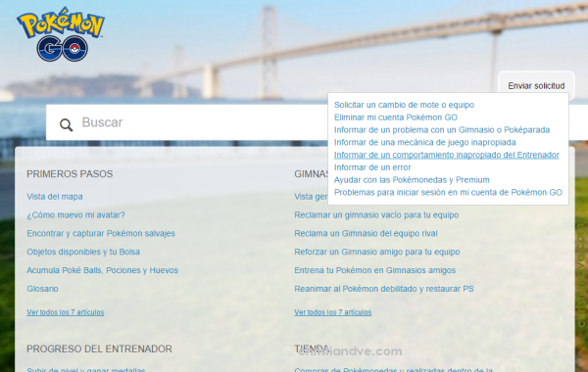Select Informar de un error option

(372, 167)
